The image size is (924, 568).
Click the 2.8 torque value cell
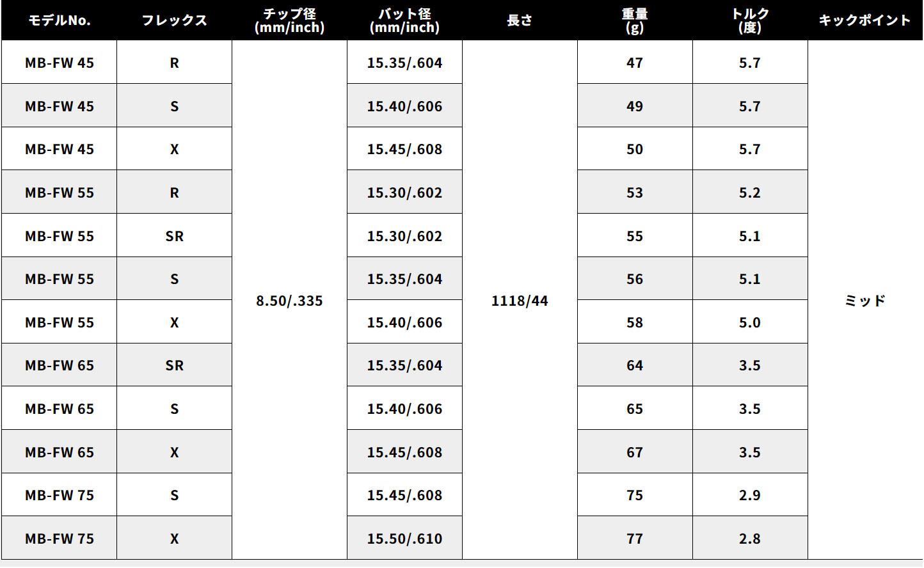pyautogui.click(x=750, y=539)
